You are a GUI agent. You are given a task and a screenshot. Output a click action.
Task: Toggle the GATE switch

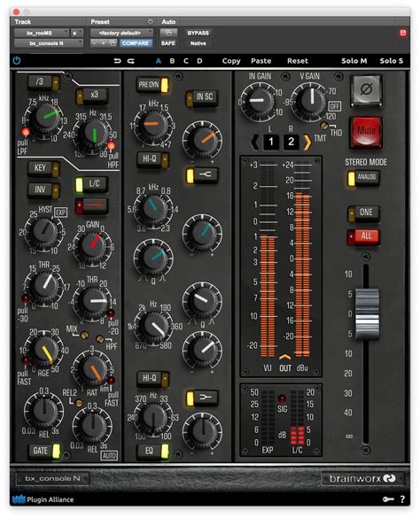click(x=44, y=451)
